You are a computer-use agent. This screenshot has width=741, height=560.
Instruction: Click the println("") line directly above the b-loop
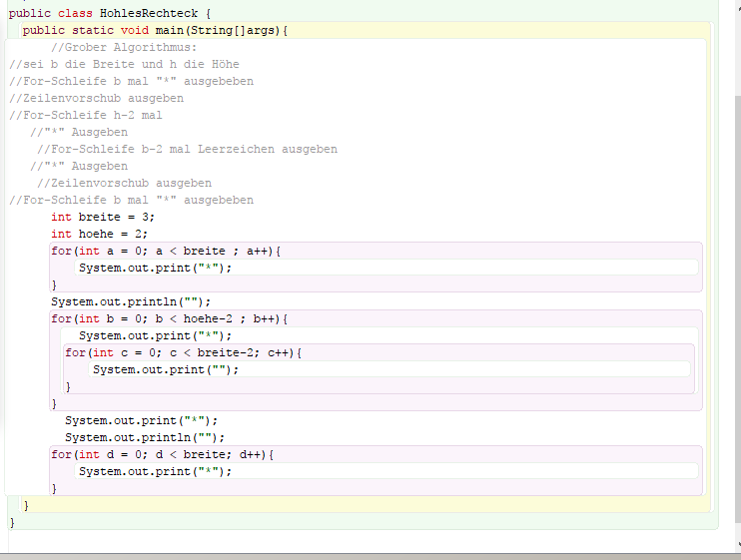click(x=131, y=302)
